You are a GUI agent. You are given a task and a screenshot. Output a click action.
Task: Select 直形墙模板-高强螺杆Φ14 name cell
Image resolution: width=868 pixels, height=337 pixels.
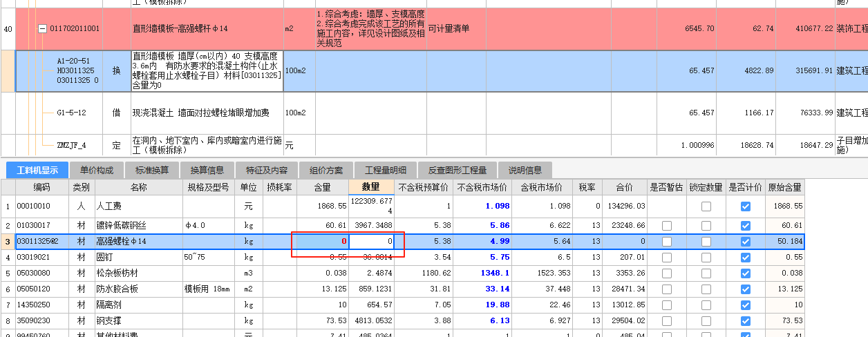tap(207, 29)
